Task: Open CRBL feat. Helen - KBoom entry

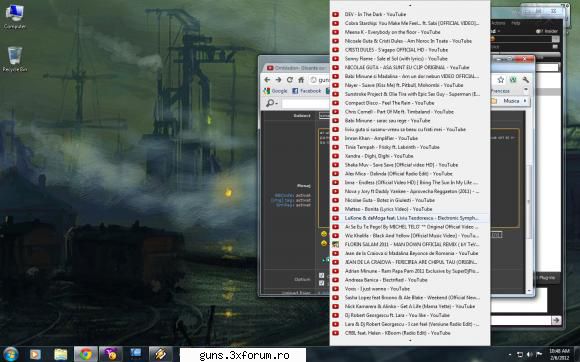Action: (x=410, y=333)
